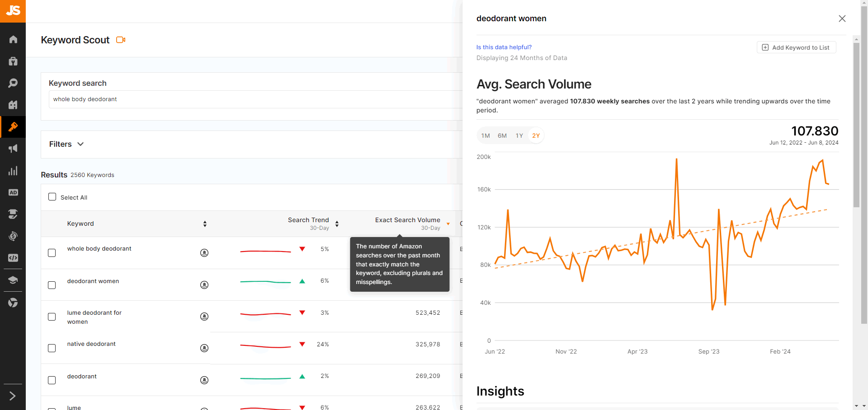The width and height of the screenshot is (868, 410).
Task: Click Amazon icon in deodorant row
Action: click(204, 380)
